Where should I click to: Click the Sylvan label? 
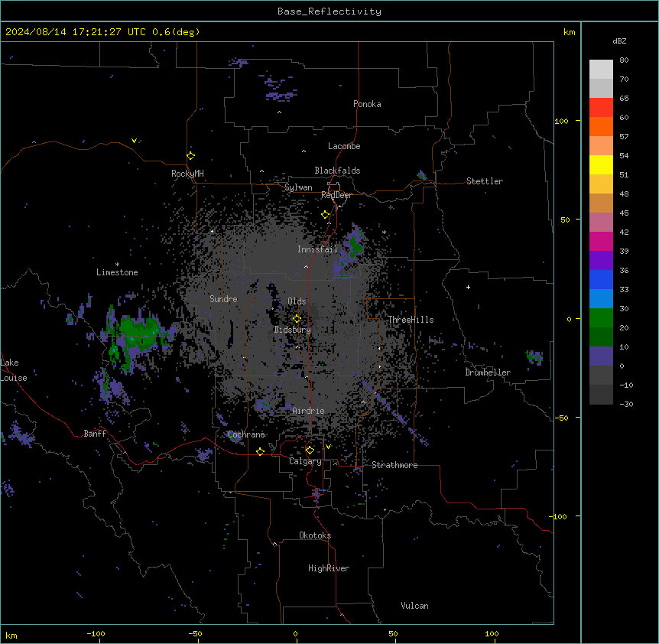click(x=298, y=187)
